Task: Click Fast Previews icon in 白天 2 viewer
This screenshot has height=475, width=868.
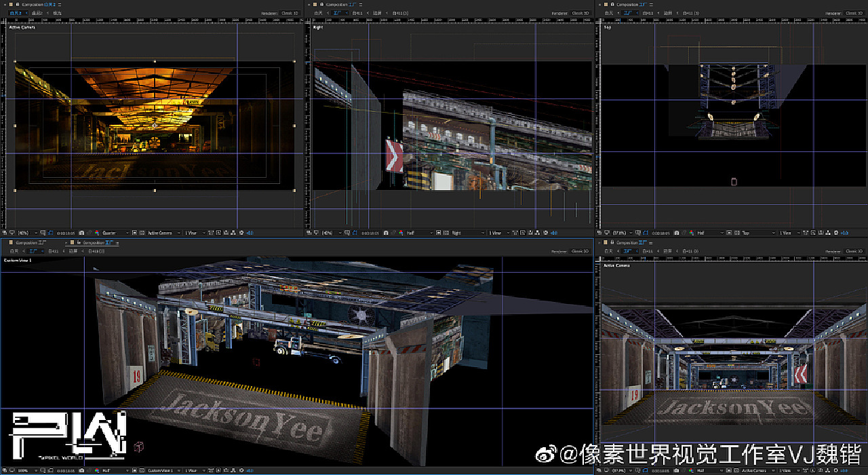Action: tap(218, 233)
